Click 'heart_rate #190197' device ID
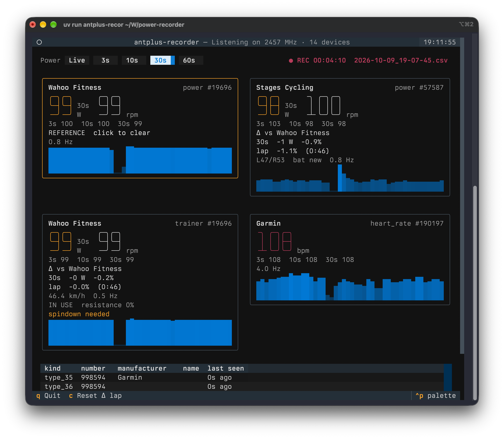 click(407, 223)
